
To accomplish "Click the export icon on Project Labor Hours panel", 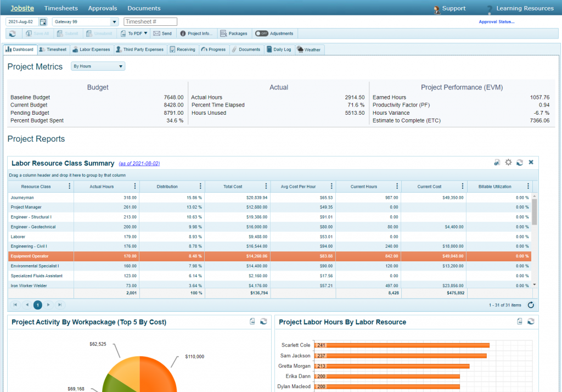I will coord(519,321).
